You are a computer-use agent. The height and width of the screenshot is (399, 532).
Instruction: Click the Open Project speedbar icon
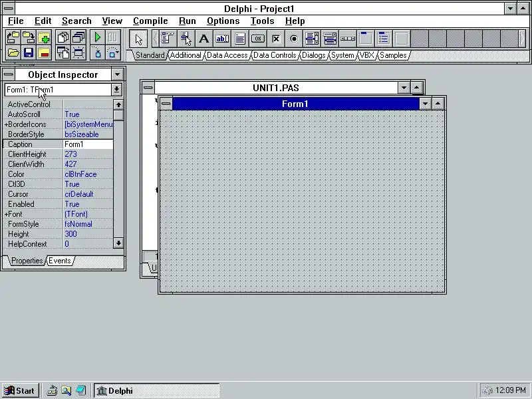click(13, 37)
